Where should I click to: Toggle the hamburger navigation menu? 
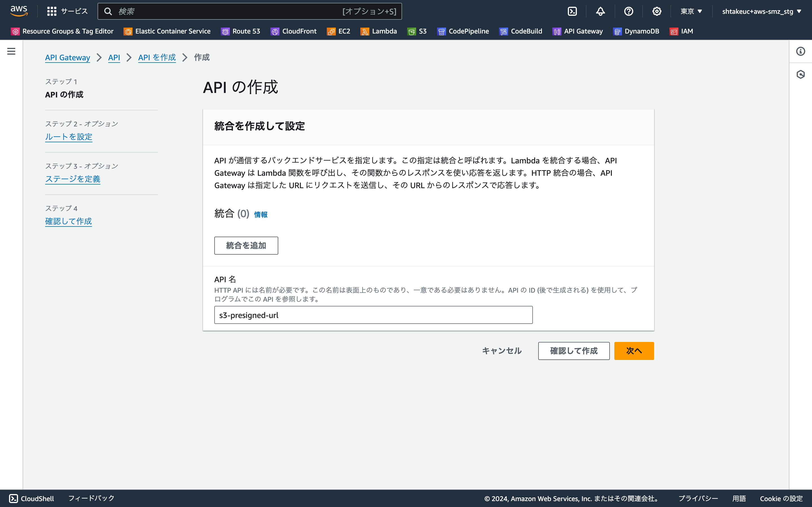click(x=11, y=51)
